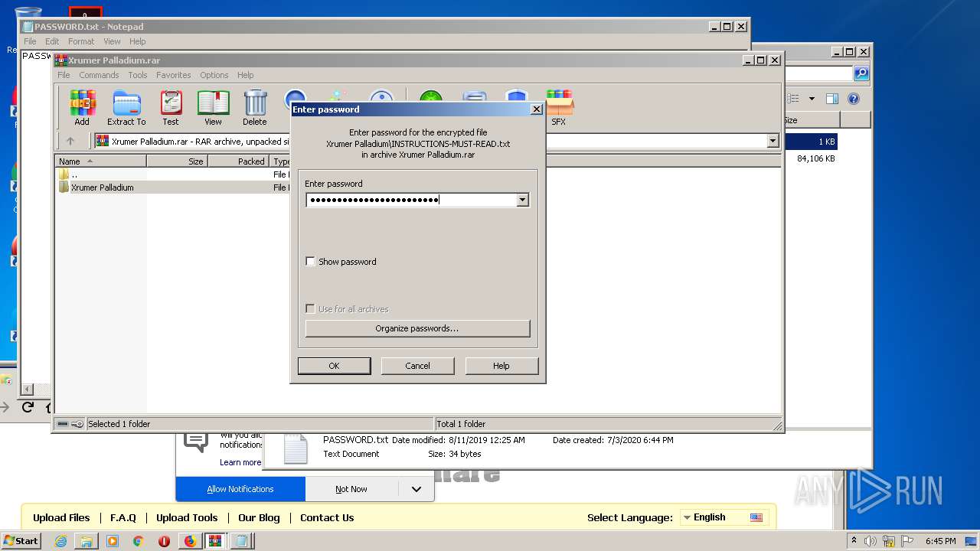The height and width of the screenshot is (551, 980).
Task: Open the media player taskbar icon
Action: [x=113, y=541]
